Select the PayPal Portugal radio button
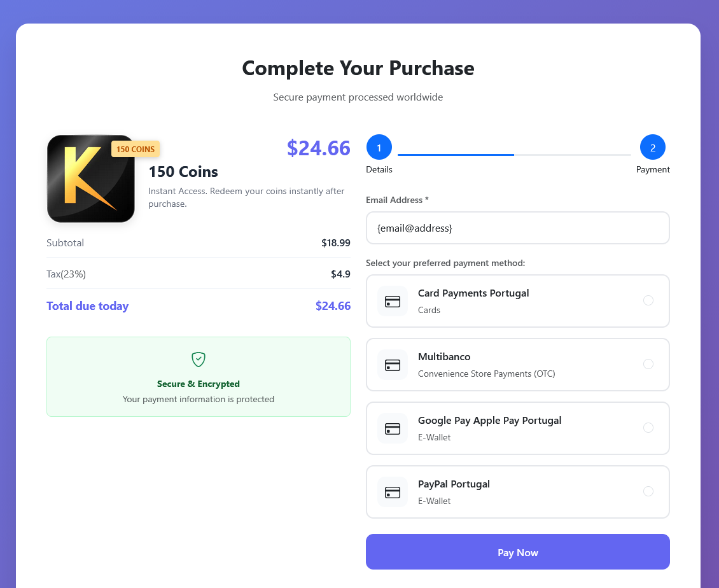Image resolution: width=719 pixels, height=588 pixels. tap(648, 491)
